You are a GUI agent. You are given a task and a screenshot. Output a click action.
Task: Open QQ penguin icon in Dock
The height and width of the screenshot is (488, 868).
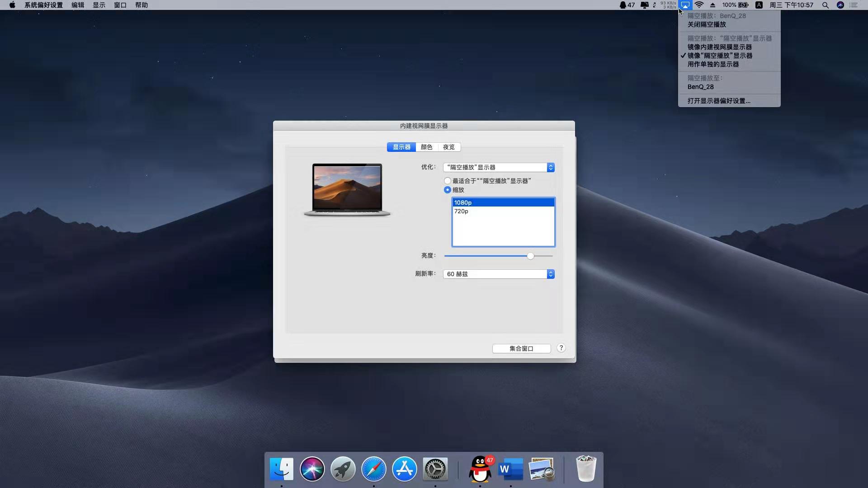click(x=480, y=469)
